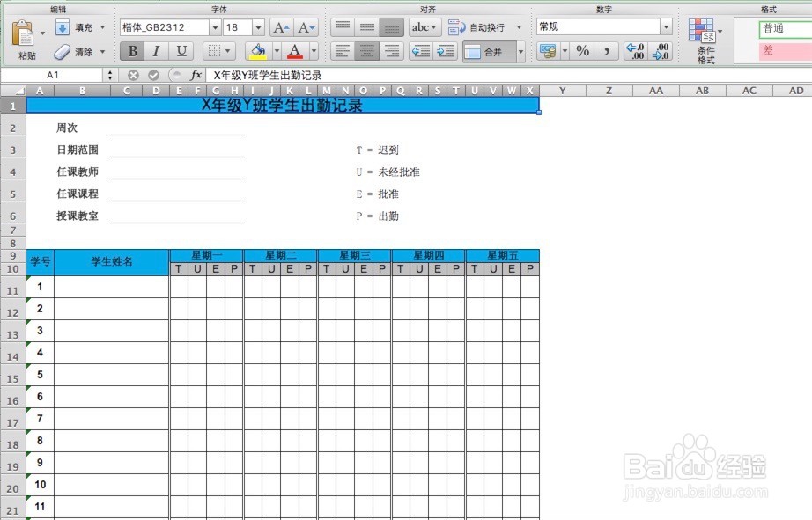Open Conditional Formatting (条件格式)
The height and width of the screenshot is (520, 812).
click(x=705, y=41)
